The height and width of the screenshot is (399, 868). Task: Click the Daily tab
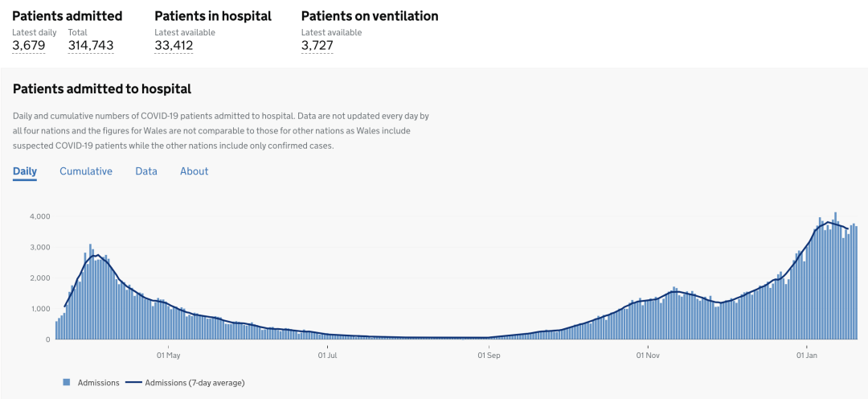coord(25,171)
